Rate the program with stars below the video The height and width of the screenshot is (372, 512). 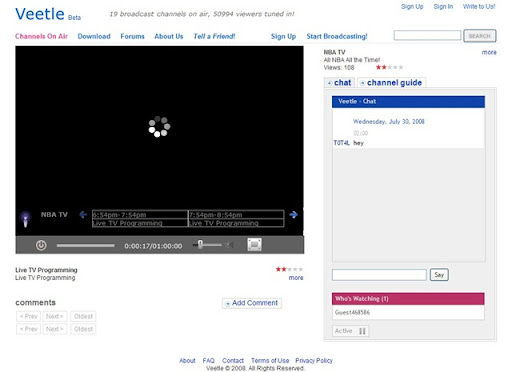(x=289, y=269)
